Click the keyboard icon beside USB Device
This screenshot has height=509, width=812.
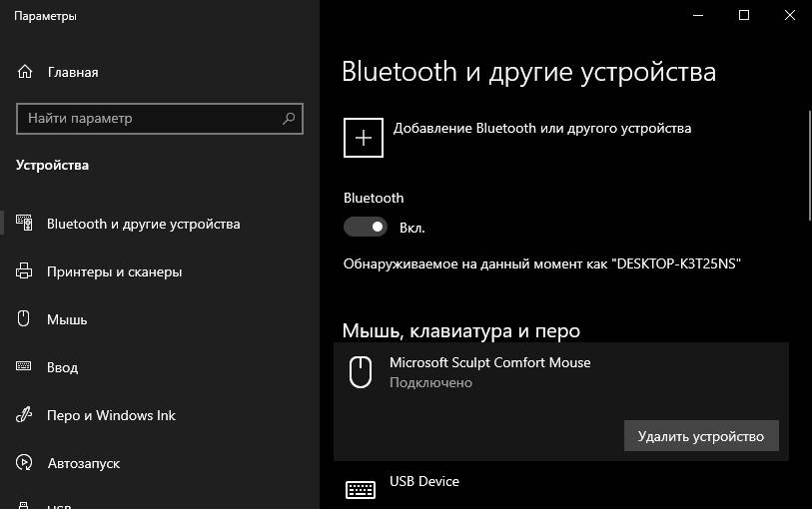coord(360,489)
